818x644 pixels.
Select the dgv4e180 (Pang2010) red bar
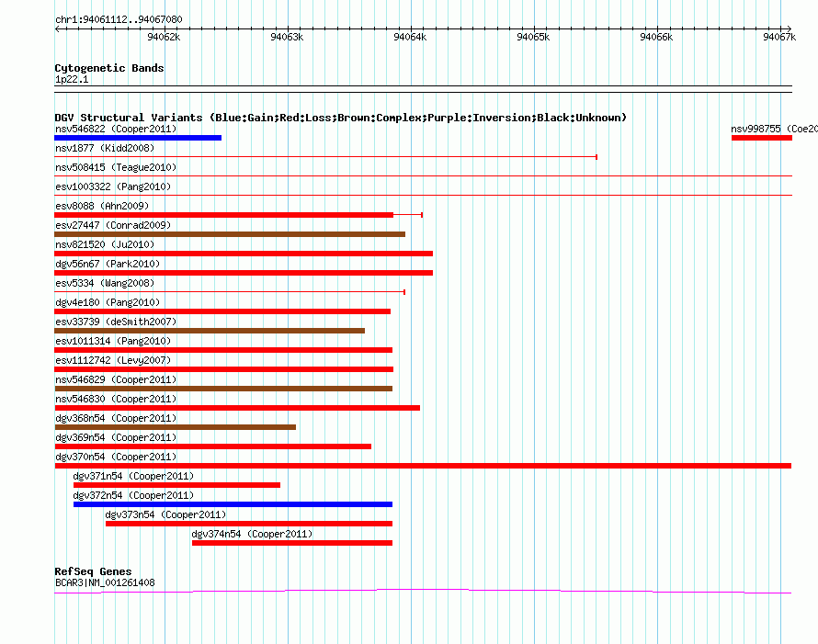pyautogui.click(x=222, y=311)
